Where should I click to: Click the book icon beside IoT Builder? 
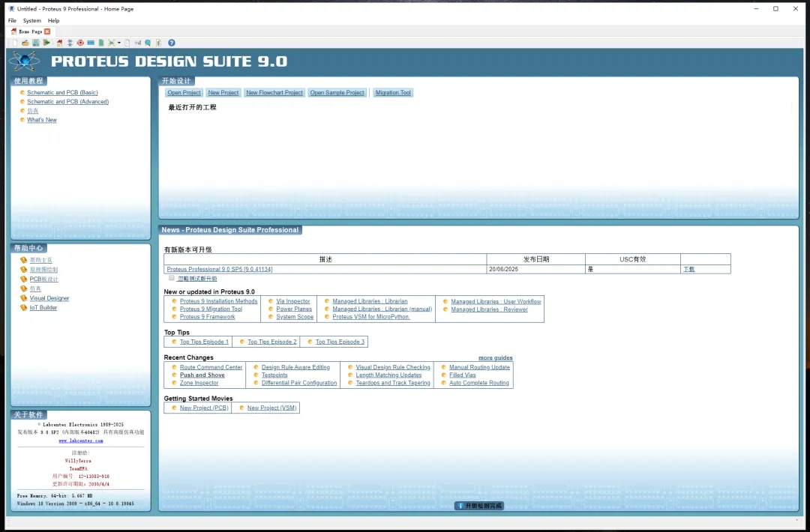23,307
